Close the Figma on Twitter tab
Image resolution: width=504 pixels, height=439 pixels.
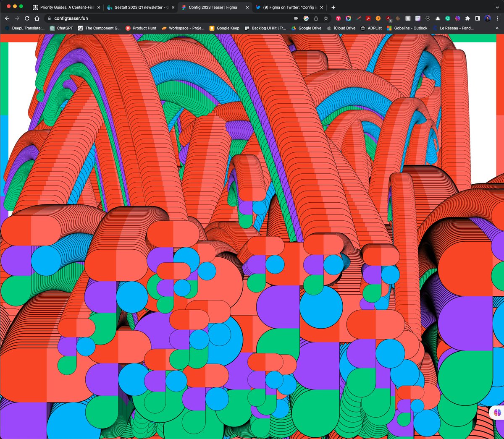[x=322, y=7]
